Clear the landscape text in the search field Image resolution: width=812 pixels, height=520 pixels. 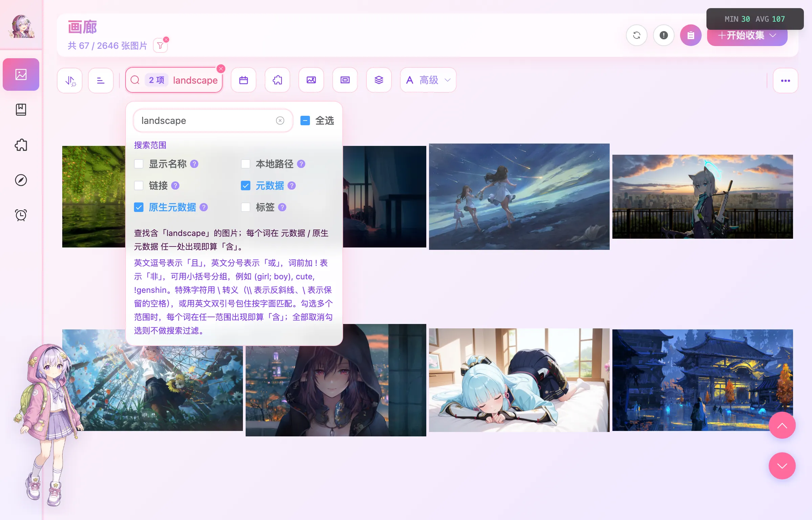(x=280, y=121)
